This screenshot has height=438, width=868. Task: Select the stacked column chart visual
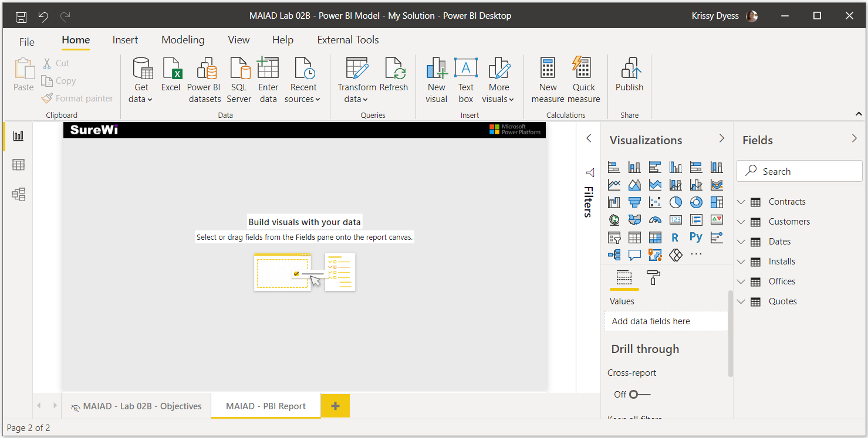(634, 168)
